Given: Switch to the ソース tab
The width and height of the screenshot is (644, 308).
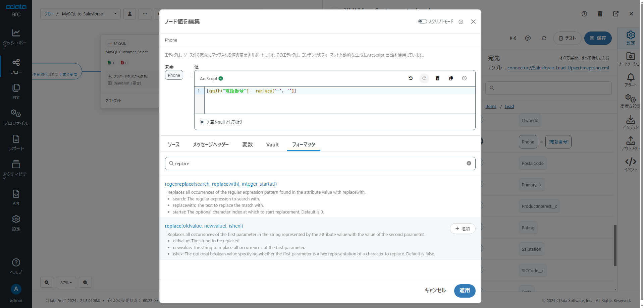Looking at the screenshot, I should [x=173, y=144].
